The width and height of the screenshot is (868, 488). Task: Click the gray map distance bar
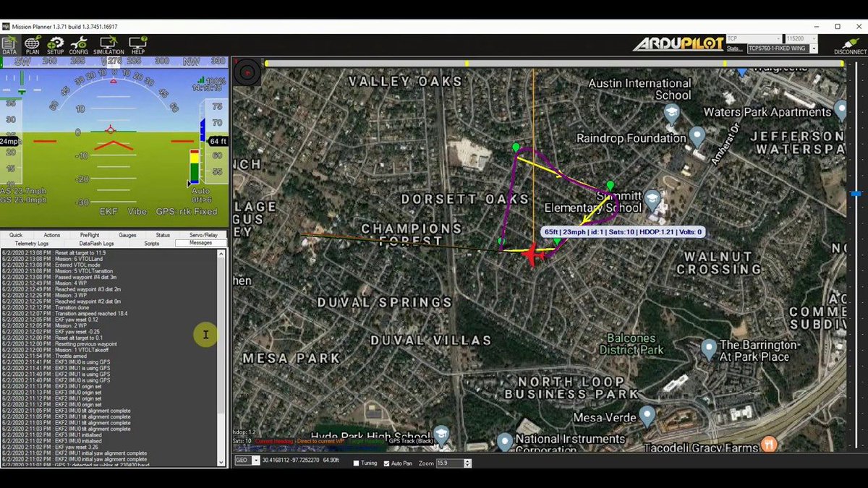(553, 64)
